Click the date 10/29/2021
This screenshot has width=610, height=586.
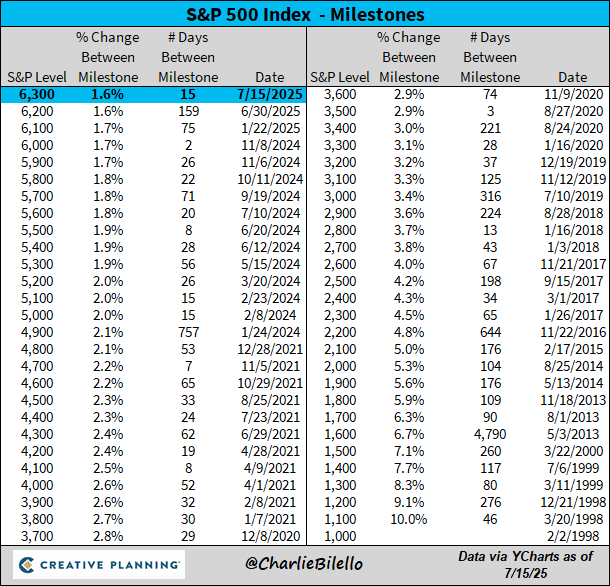(270, 383)
